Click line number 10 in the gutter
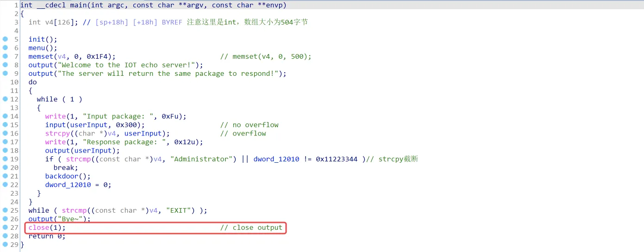The width and height of the screenshot is (644, 252). [14, 82]
